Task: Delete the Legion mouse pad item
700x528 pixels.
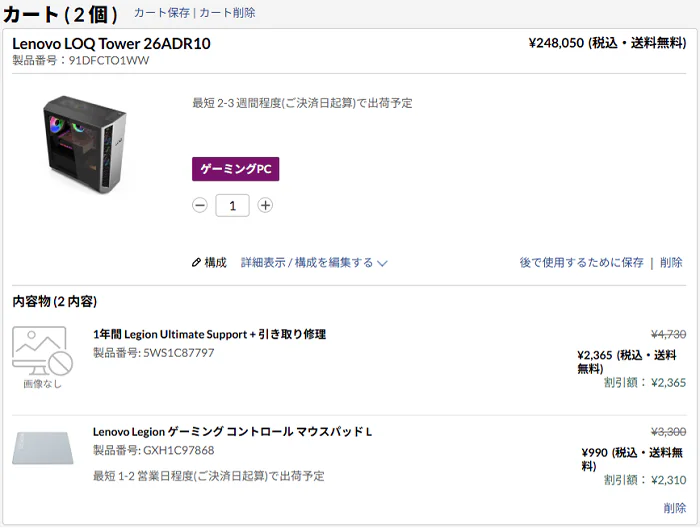Action: click(675, 508)
